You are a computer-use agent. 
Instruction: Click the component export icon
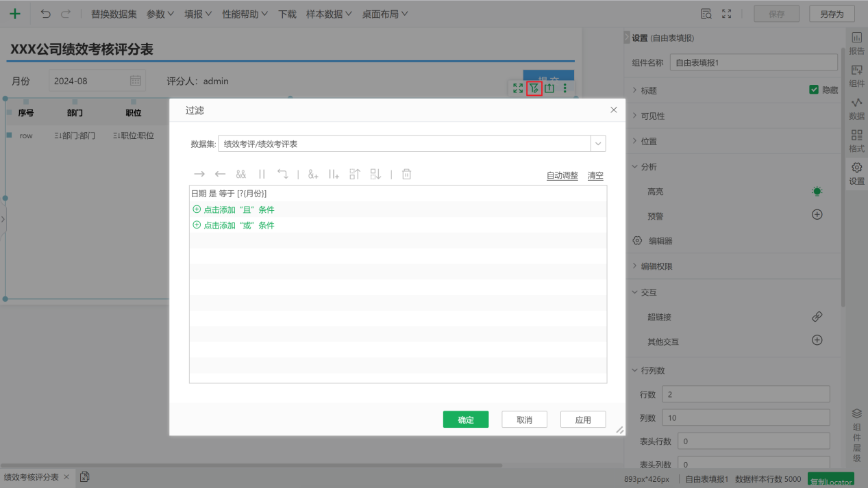click(x=549, y=88)
